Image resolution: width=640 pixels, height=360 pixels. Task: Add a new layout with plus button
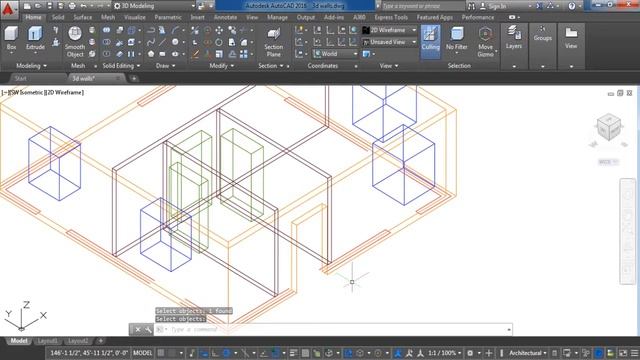point(100,341)
